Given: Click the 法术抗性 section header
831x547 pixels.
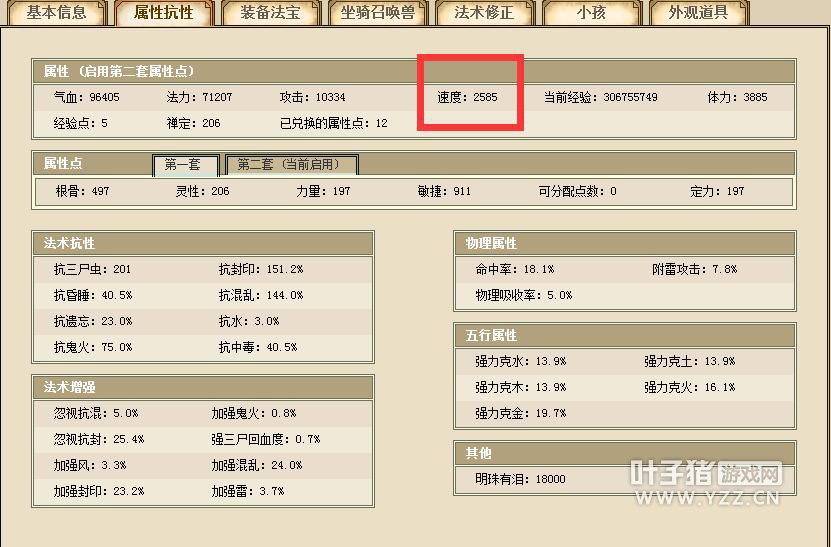Looking at the screenshot, I should [x=70, y=243].
